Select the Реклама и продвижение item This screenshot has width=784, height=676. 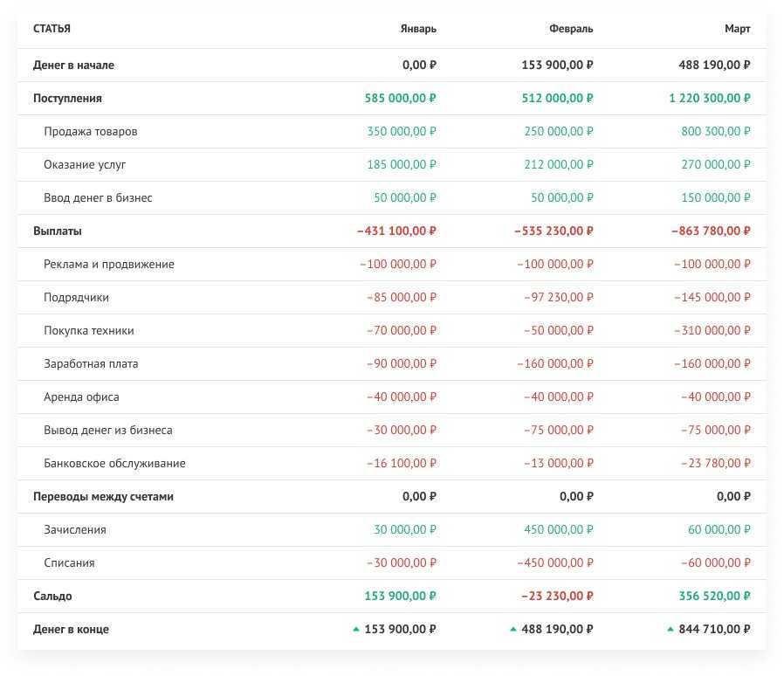pyautogui.click(x=109, y=265)
